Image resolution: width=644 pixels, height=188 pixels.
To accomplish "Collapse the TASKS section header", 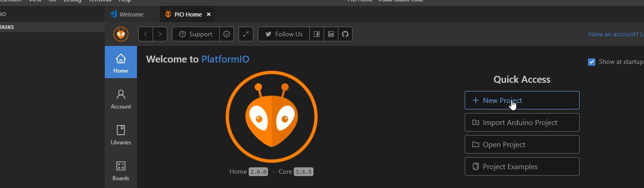I will pos(52,27).
